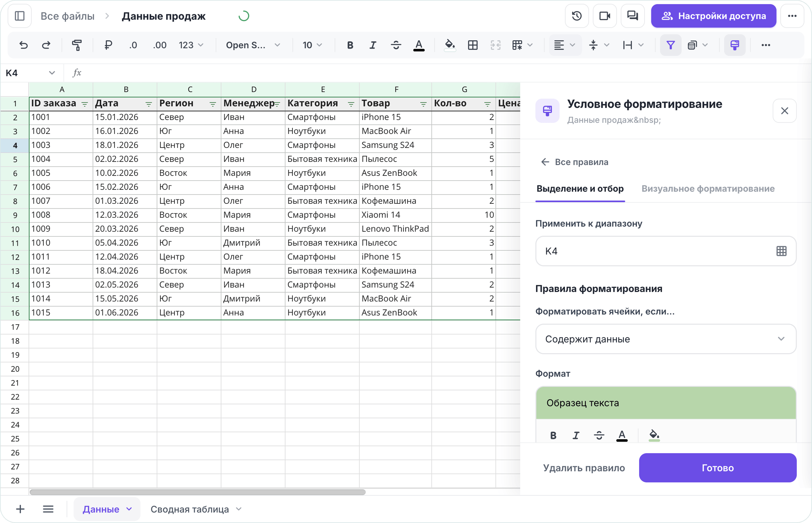This screenshot has height=523, width=812.
Task: Switch to Сводная таблица sheet tab
Action: coord(189,509)
